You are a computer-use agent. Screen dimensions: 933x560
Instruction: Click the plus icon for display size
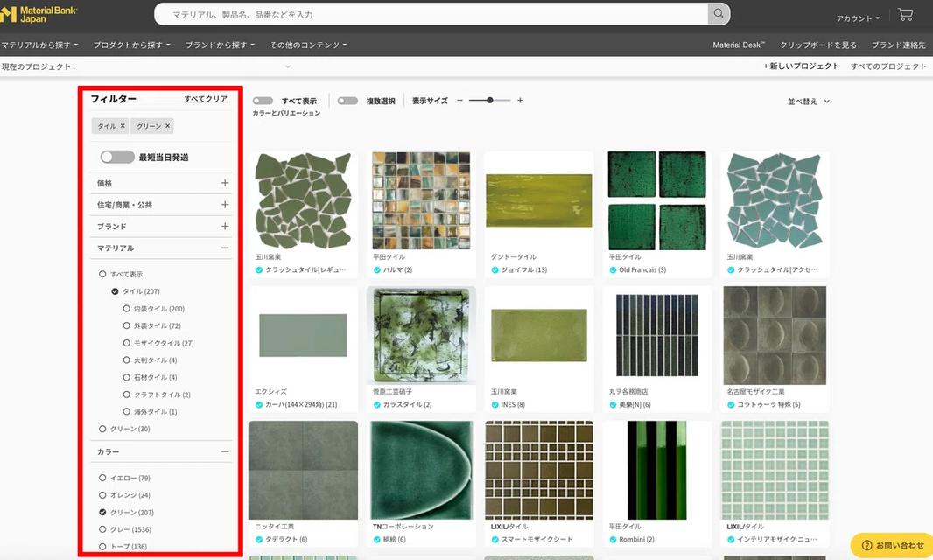[520, 101]
